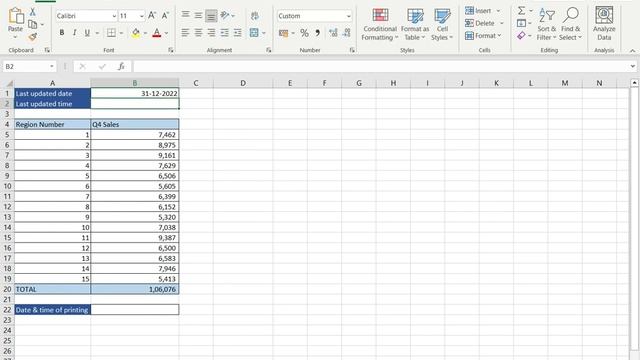Click the Wrap Text icon
The height and width of the screenshot is (360, 640).
point(255,16)
